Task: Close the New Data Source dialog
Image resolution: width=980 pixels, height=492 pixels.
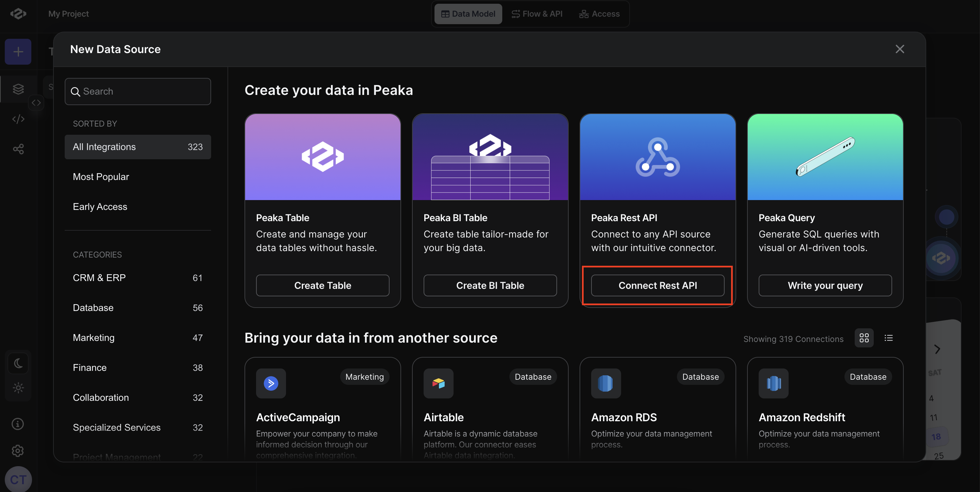Action: pos(899,49)
